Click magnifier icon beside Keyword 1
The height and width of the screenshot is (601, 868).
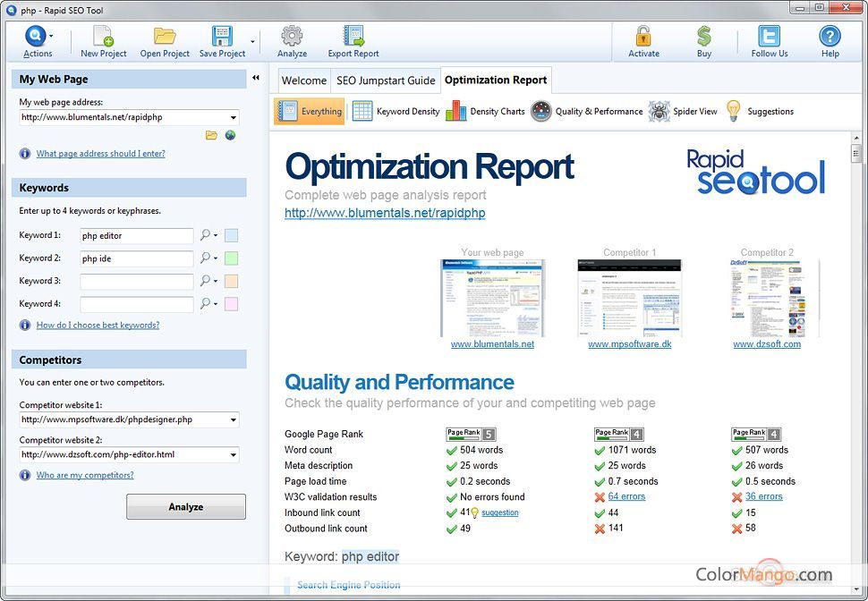click(x=206, y=235)
